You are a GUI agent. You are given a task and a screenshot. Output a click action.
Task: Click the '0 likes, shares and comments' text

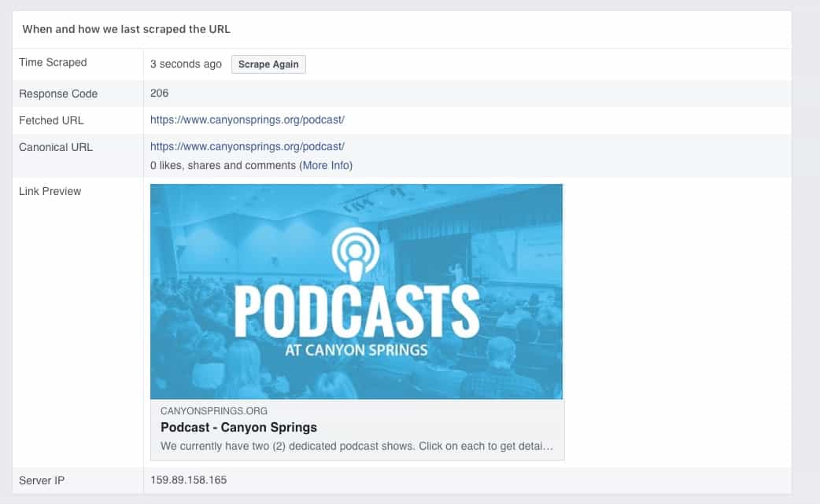tap(223, 166)
